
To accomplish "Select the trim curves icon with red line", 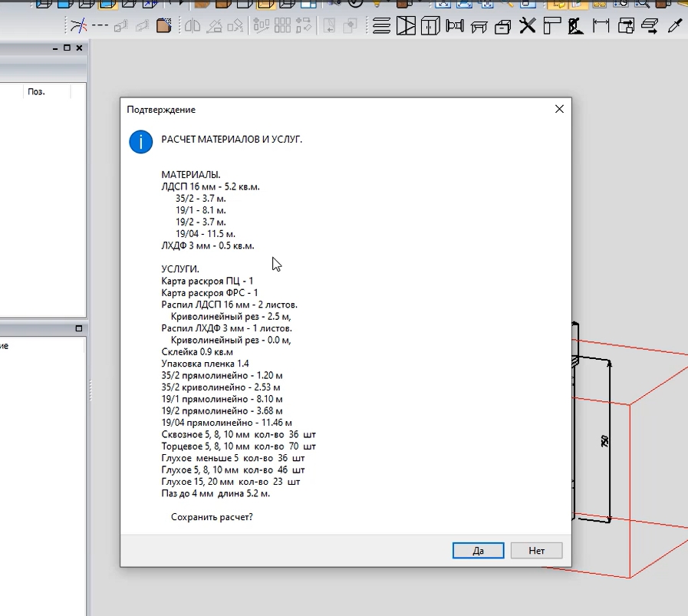I will point(77,26).
